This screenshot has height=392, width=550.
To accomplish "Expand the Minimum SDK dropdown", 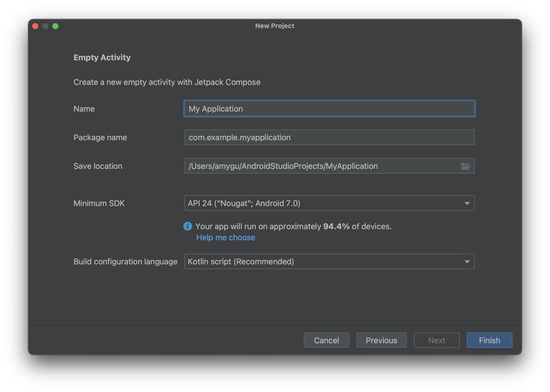I will (468, 203).
